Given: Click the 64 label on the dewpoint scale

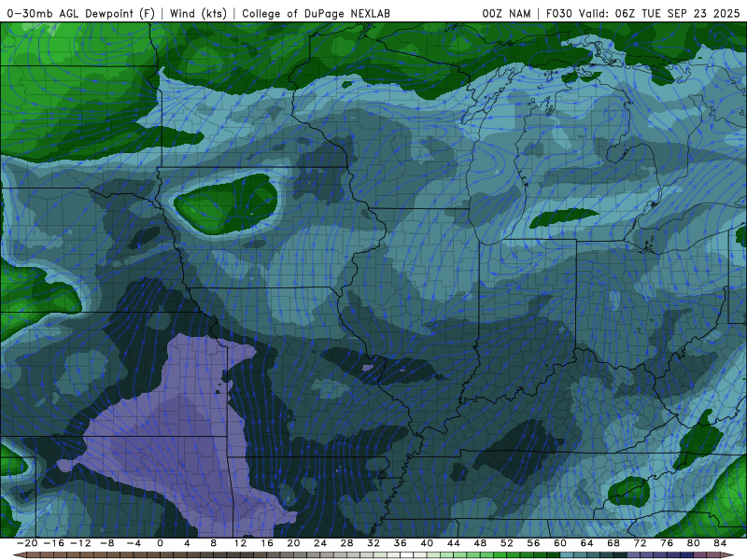Looking at the screenshot, I should (587, 543).
